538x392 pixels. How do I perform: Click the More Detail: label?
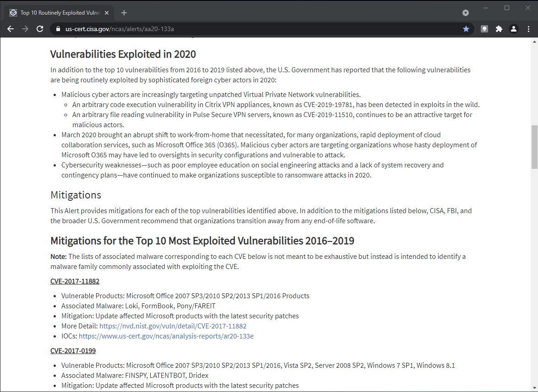[x=80, y=326]
